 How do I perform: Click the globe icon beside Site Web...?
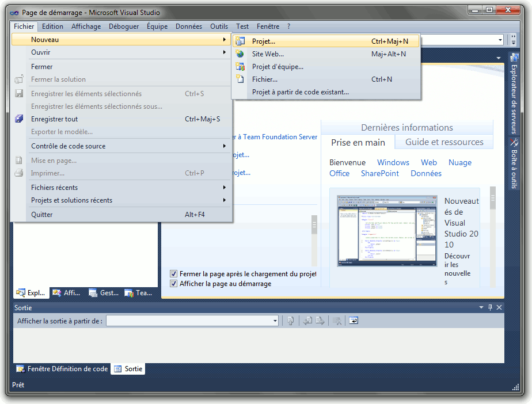(240, 54)
